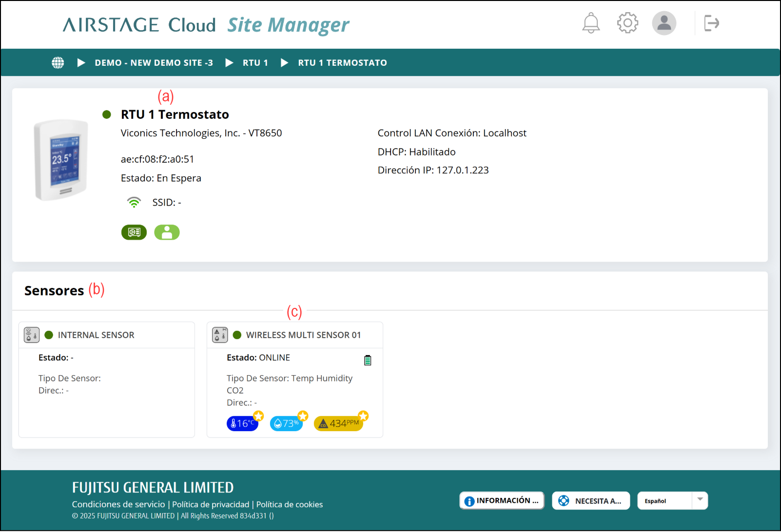Open the user profile avatar
This screenshot has width=781, height=532.
pyautogui.click(x=664, y=23)
